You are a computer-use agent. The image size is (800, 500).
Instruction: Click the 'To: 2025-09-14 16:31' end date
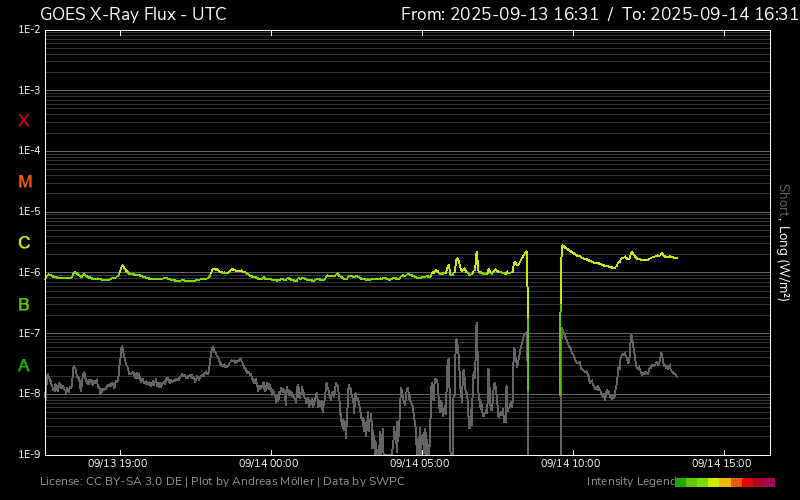710,14
